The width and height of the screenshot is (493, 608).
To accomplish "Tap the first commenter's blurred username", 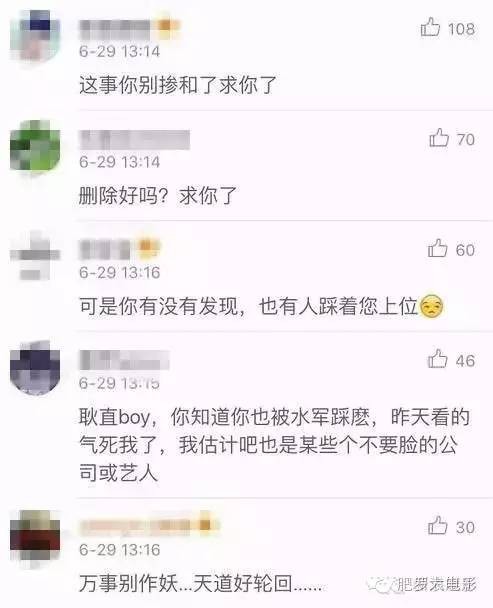I will pyautogui.click(x=115, y=29).
